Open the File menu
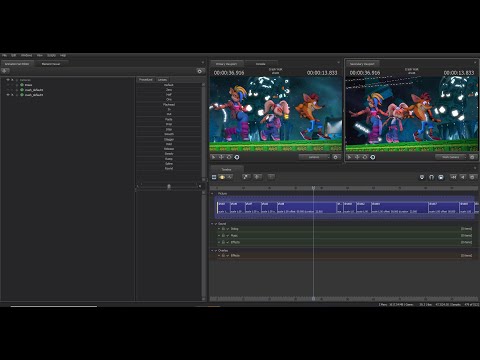The image size is (480, 360). tap(4, 55)
